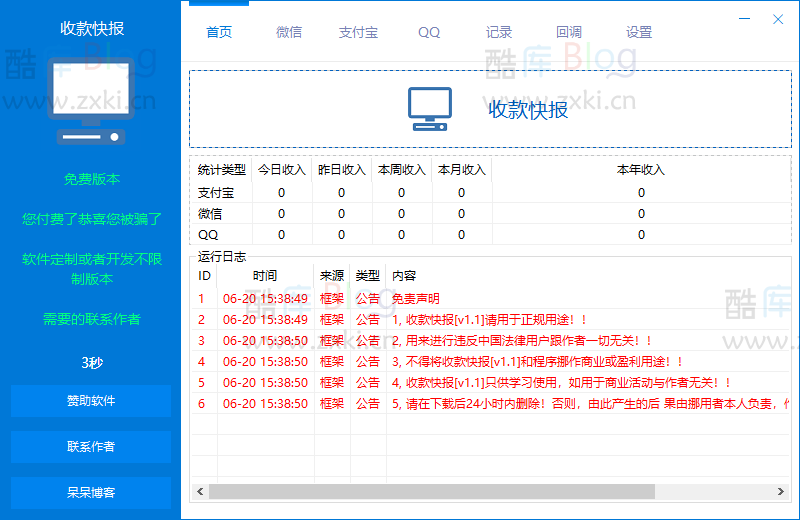This screenshot has height=520, width=800.
Task: Switch to the 支付宝 tab
Action: [358, 32]
